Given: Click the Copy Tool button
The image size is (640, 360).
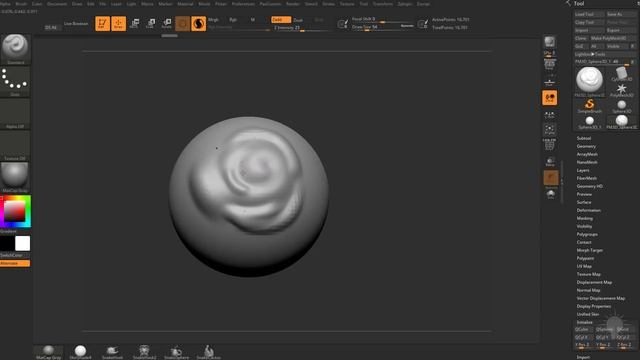Looking at the screenshot, I should point(589,22).
